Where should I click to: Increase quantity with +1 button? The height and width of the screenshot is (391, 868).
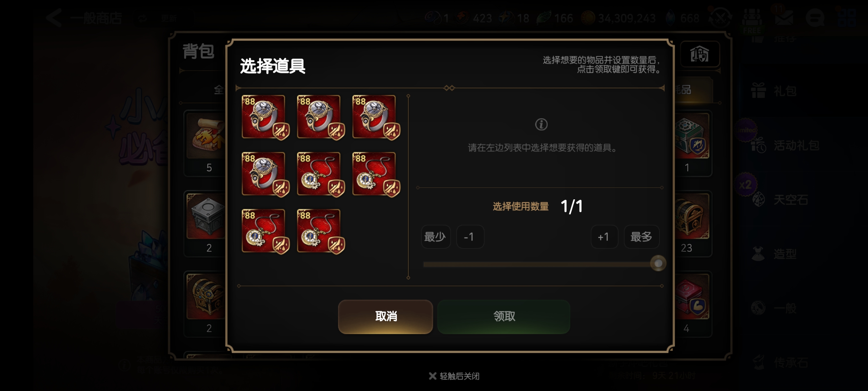coord(604,237)
